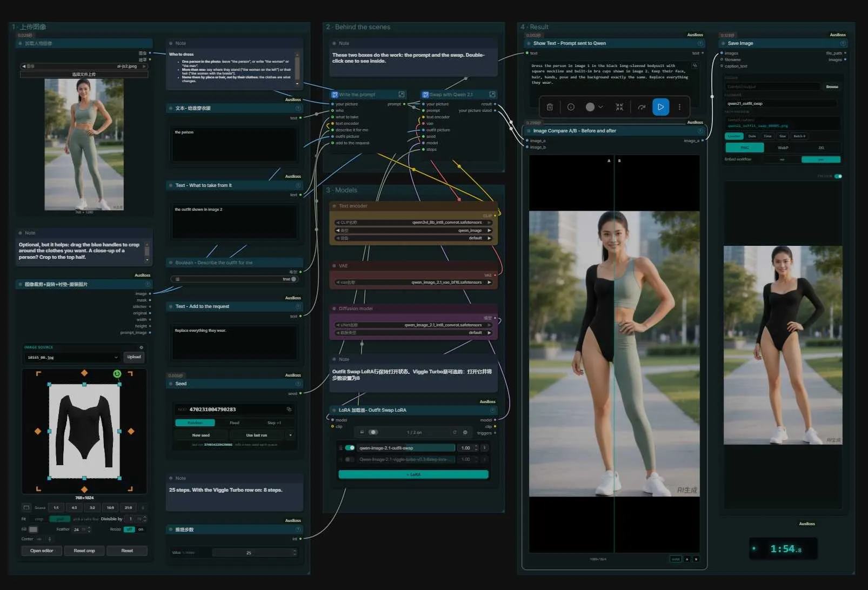This screenshot has width=868, height=590.
Task: Click the green rotate handle on crop preview
Action: [x=117, y=374]
